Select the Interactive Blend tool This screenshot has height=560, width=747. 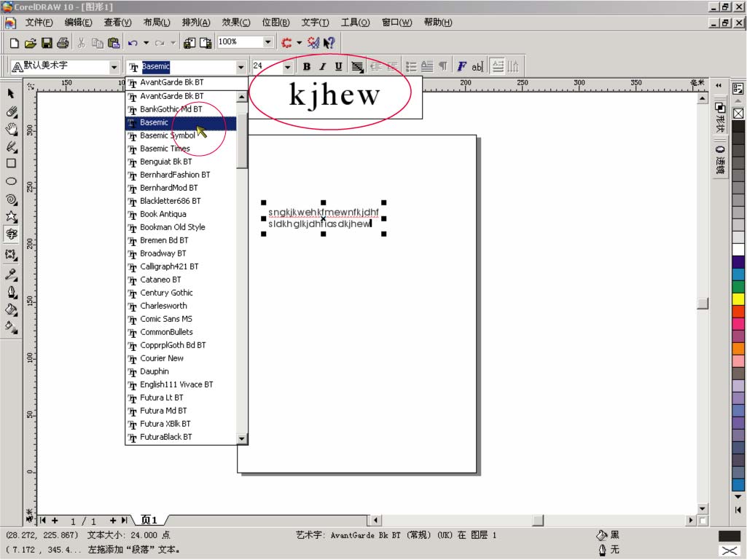[12, 255]
